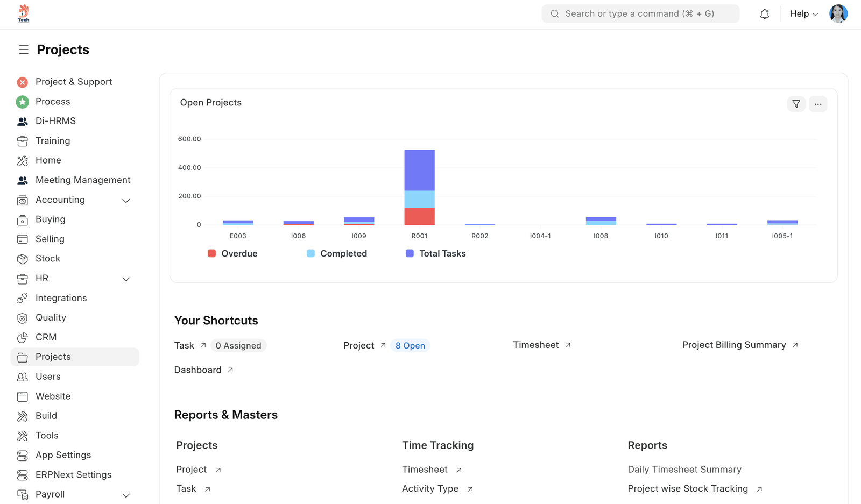Toggle the Total Tasks legend series
The height and width of the screenshot is (504, 861).
(x=435, y=253)
